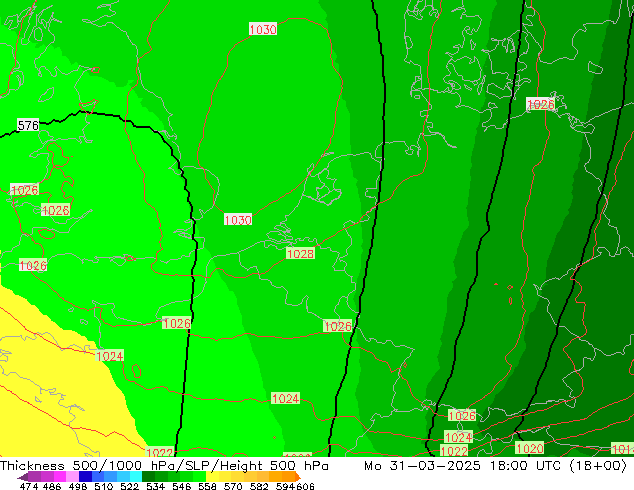Click the legend value 474
The height and width of the screenshot is (490, 634).
click(x=29, y=486)
